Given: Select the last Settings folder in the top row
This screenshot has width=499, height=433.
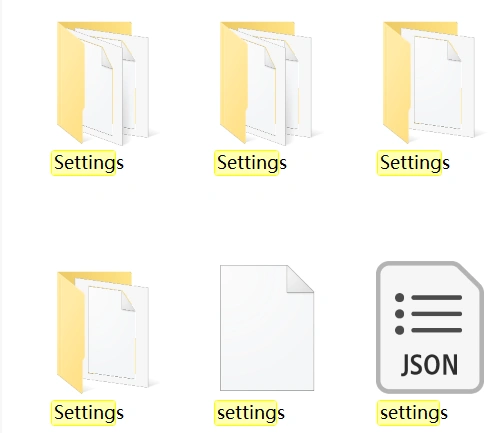Looking at the screenshot, I should 429,83.
